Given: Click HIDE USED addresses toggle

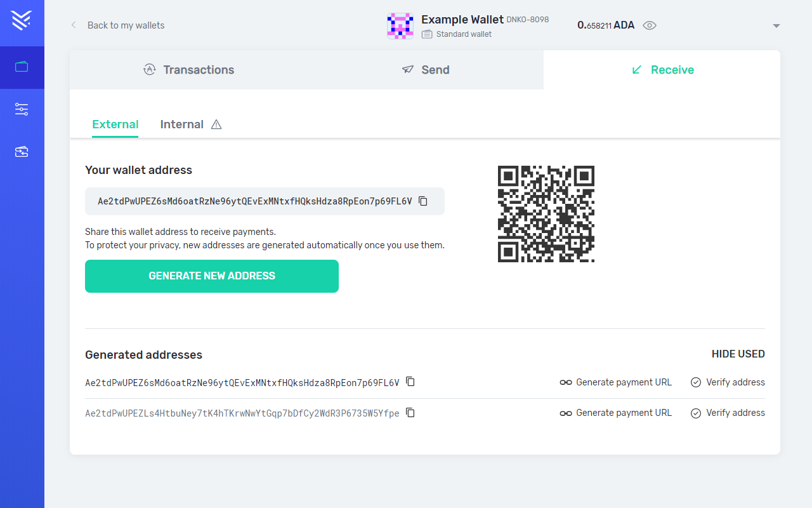Looking at the screenshot, I should pos(738,354).
